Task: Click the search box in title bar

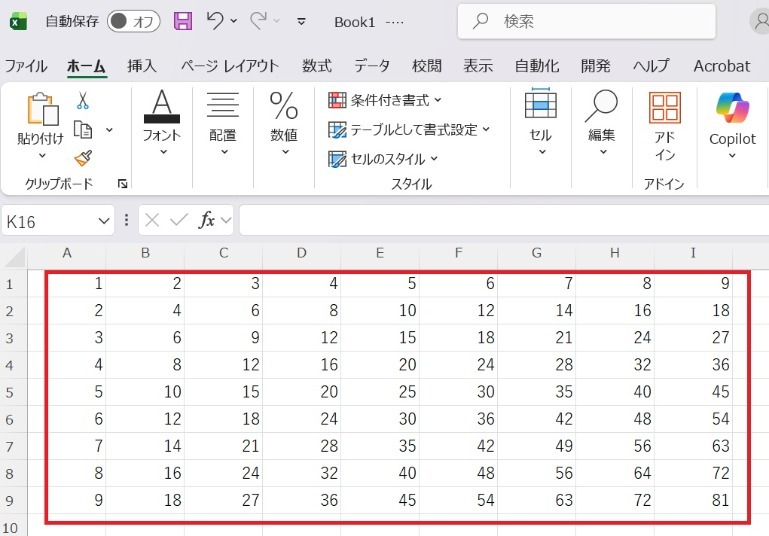Action: pyautogui.click(x=587, y=21)
